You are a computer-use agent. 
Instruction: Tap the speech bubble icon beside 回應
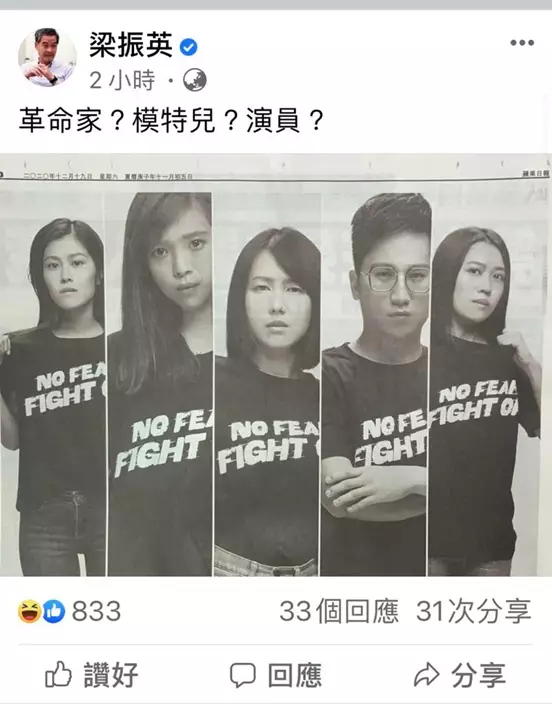(243, 675)
